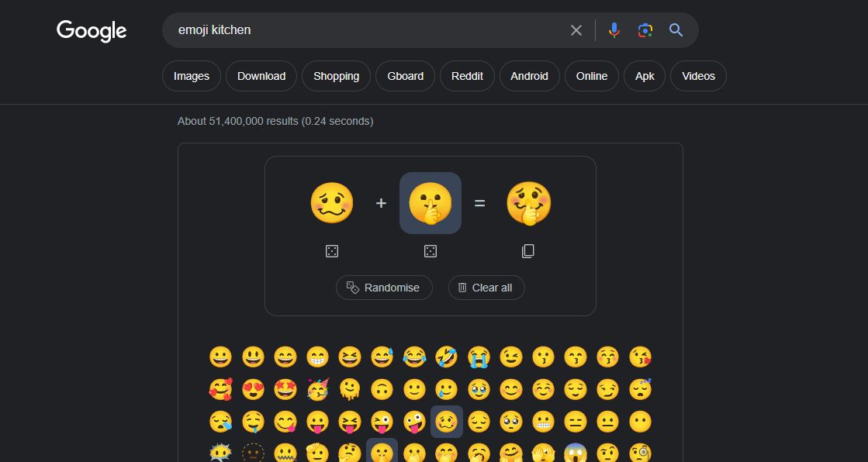Clear the search query with the X icon
Image resolution: width=868 pixels, height=462 pixels.
click(x=576, y=29)
